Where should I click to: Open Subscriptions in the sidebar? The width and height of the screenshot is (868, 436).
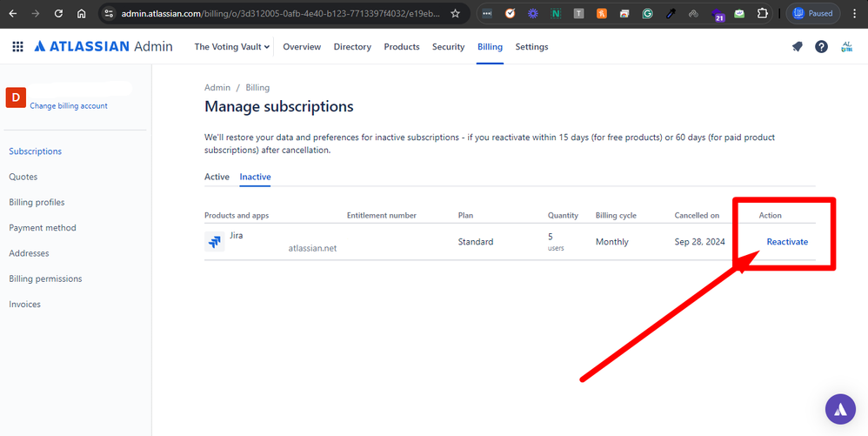coord(36,151)
